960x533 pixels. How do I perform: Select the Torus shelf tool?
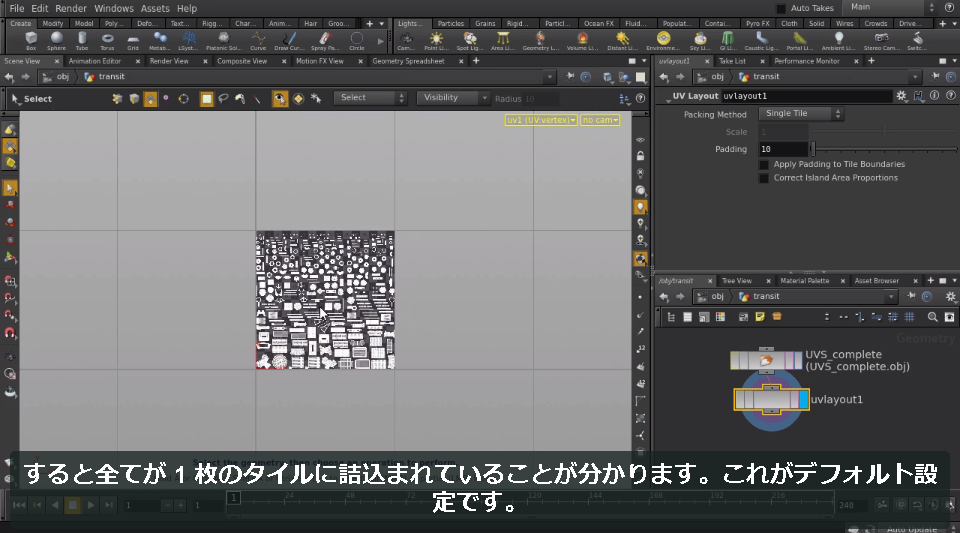tap(107, 41)
